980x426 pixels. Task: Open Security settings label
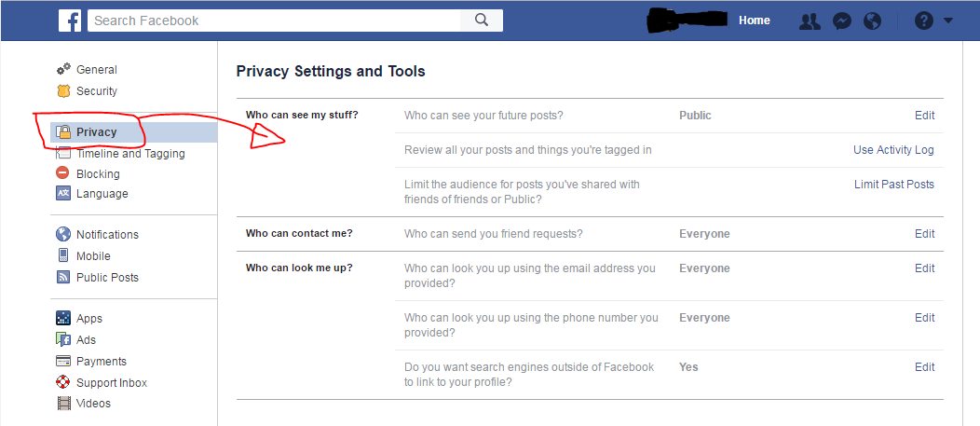pyautogui.click(x=97, y=90)
